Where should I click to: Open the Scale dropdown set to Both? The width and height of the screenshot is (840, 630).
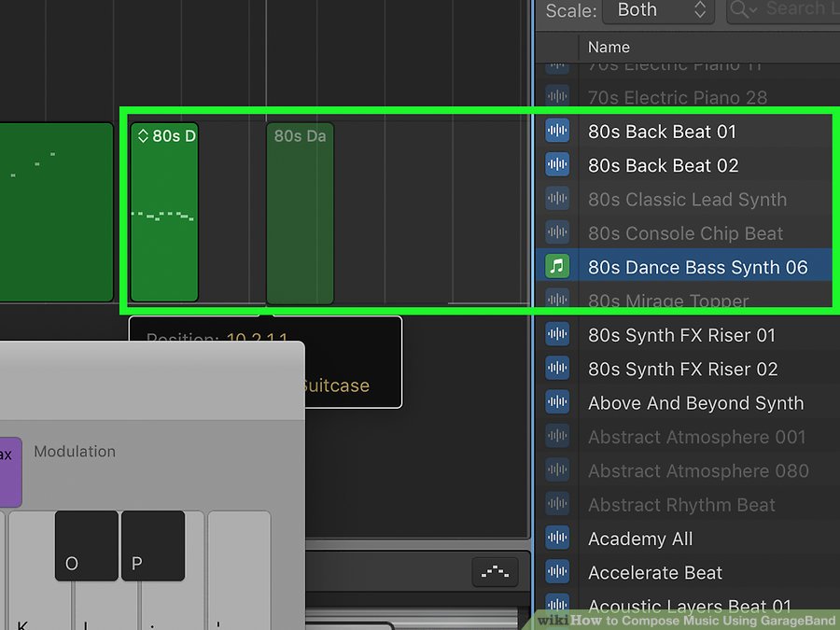[658, 10]
